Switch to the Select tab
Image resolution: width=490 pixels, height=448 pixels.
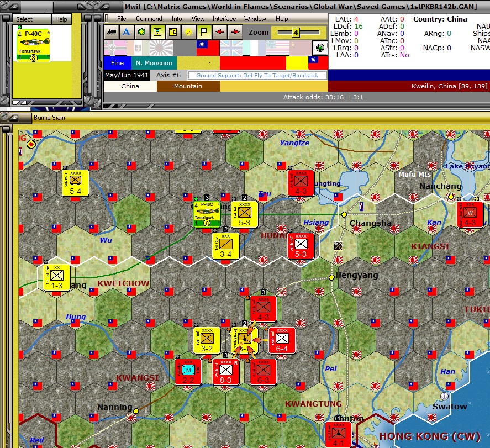pos(32,19)
